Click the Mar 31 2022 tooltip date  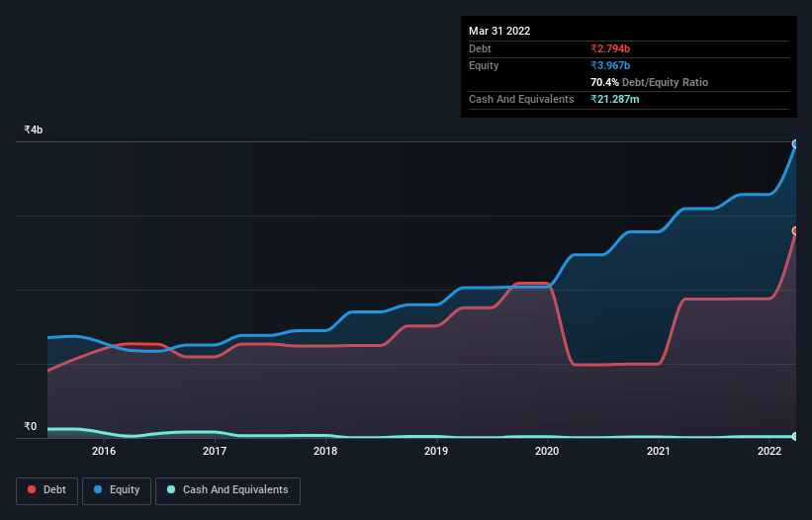[x=499, y=31]
